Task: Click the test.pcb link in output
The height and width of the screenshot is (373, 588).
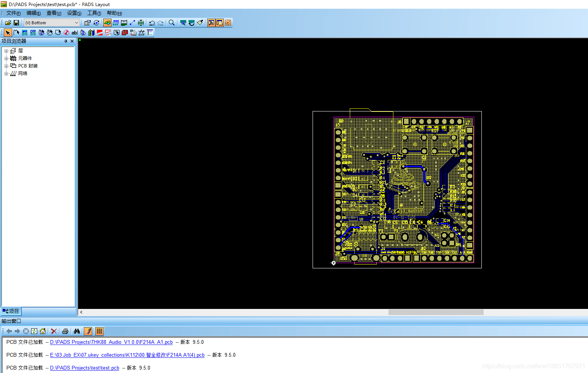Action: pyautogui.click(x=85, y=368)
